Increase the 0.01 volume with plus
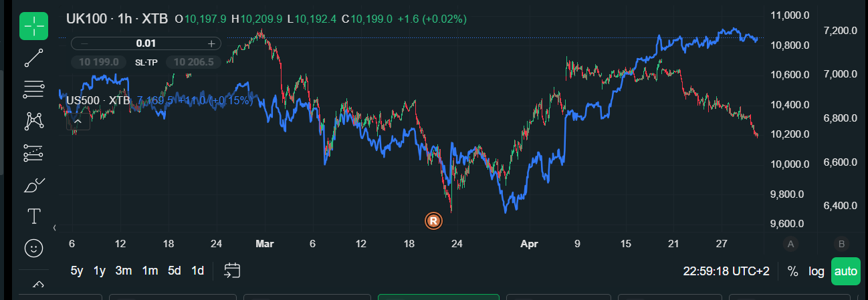 (x=211, y=43)
